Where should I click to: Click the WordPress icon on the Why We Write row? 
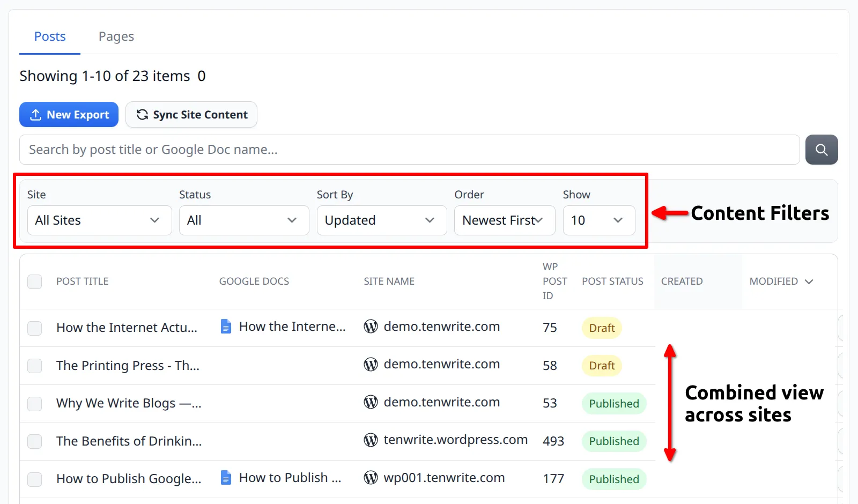(370, 402)
